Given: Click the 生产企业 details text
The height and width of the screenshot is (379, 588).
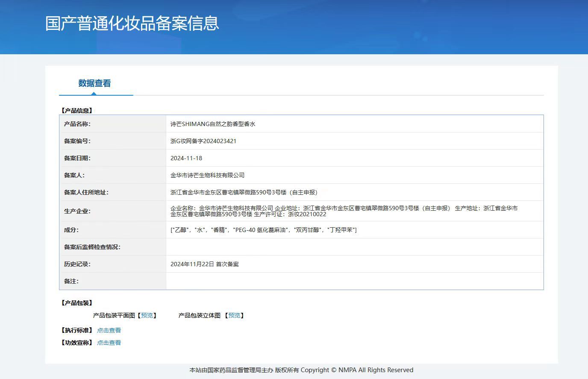Looking at the screenshot, I should click(344, 211).
